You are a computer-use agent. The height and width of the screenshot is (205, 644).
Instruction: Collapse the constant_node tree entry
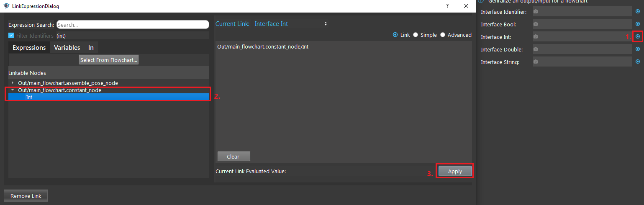(13, 90)
